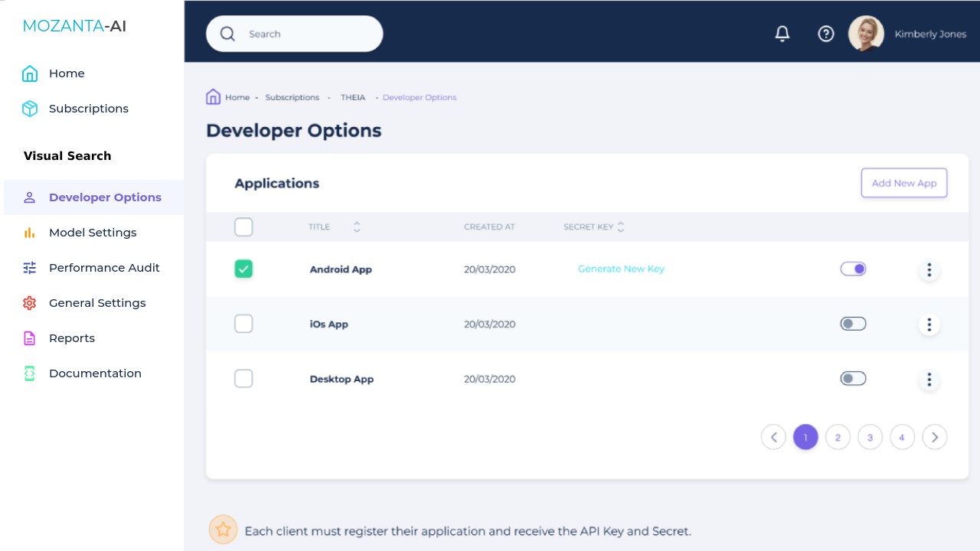The height and width of the screenshot is (551, 980).
Task: Click the home icon in breadcrumb
Action: pyautogui.click(x=214, y=97)
